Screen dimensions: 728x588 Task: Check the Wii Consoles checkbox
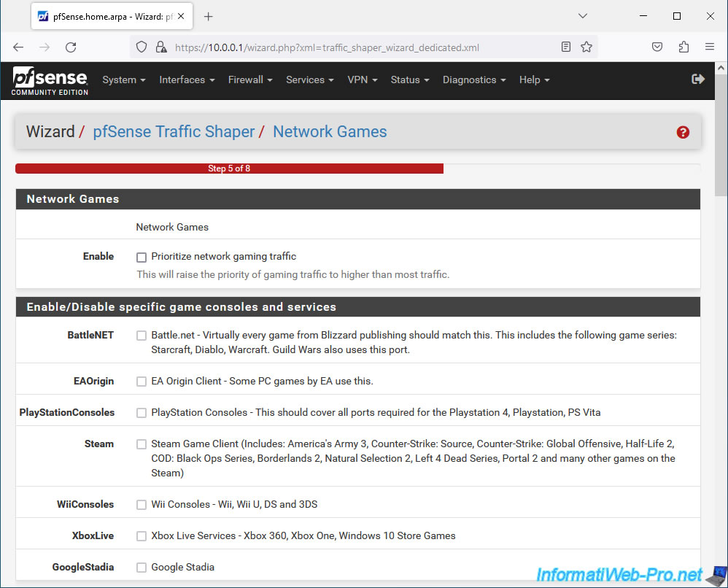coord(142,505)
